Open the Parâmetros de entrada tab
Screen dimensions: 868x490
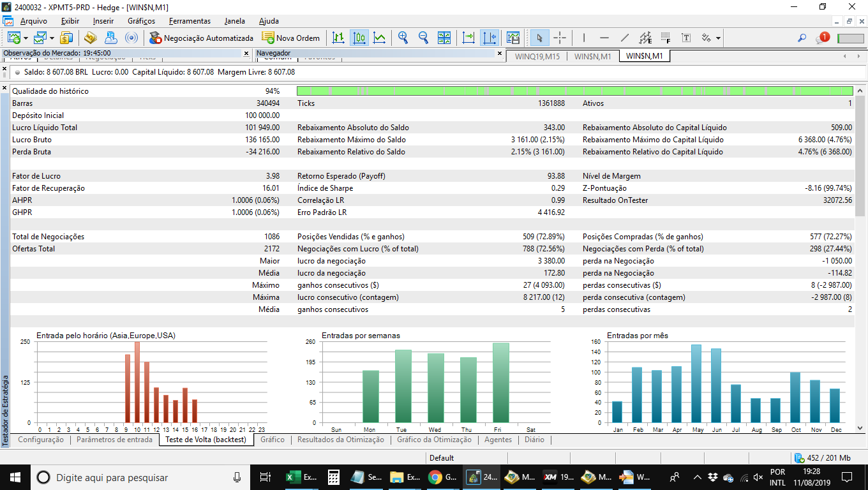(114, 440)
